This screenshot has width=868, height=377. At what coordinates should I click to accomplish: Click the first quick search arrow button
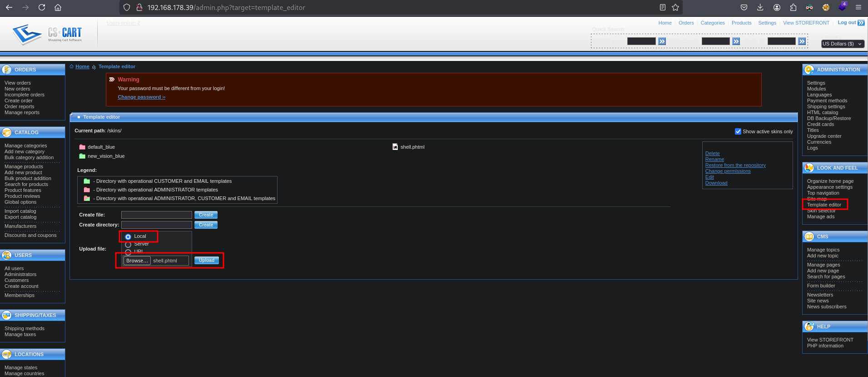(662, 41)
